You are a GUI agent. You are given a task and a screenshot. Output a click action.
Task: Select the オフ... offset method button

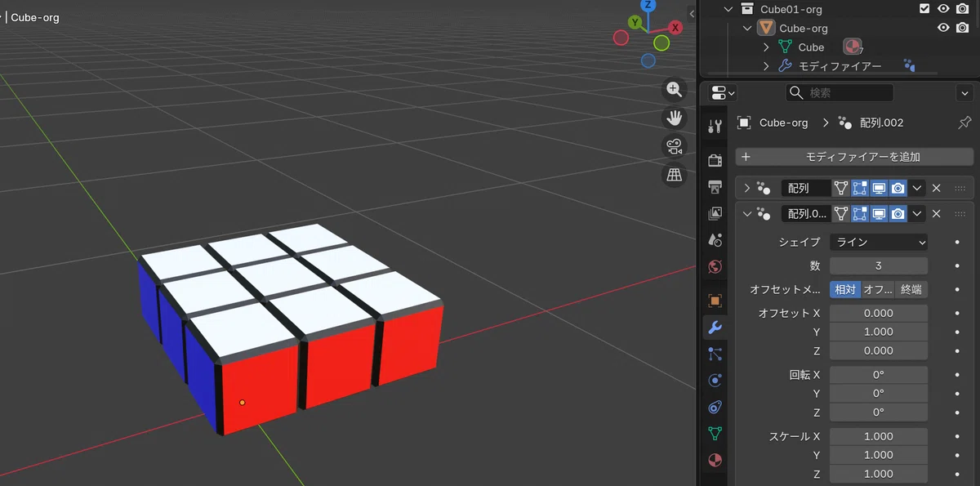click(878, 289)
